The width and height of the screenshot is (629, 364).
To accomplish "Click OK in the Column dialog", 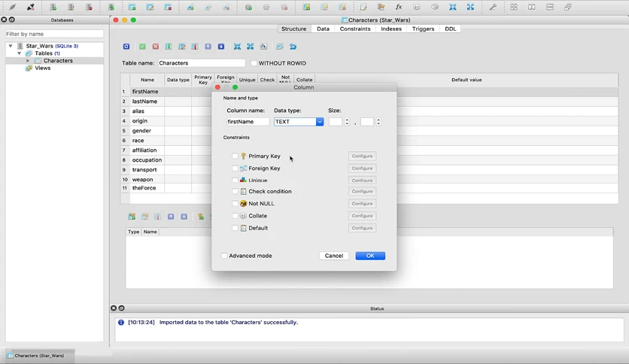I will (370, 256).
